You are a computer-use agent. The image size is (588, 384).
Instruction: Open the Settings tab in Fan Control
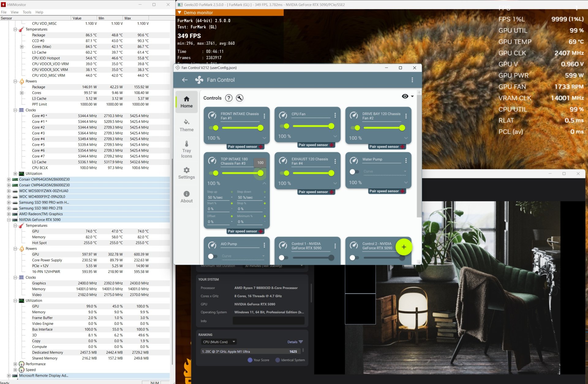coord(187,173)
